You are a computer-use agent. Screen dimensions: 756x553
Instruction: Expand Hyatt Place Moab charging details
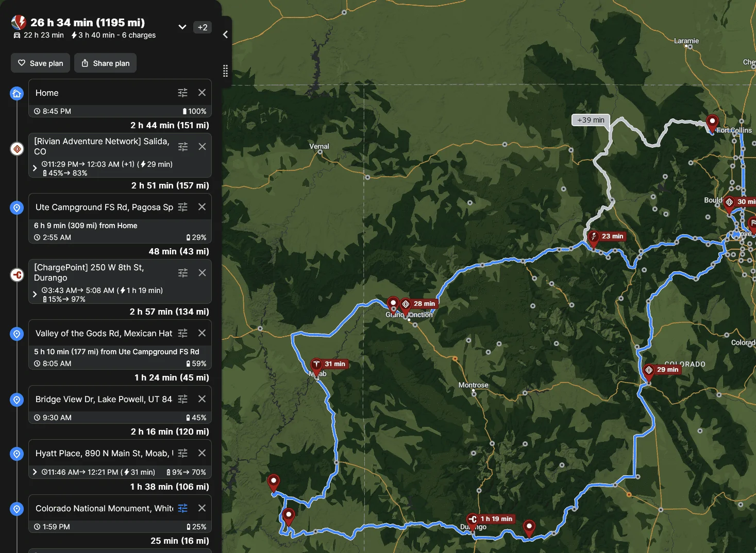click(x=35, y=472)
